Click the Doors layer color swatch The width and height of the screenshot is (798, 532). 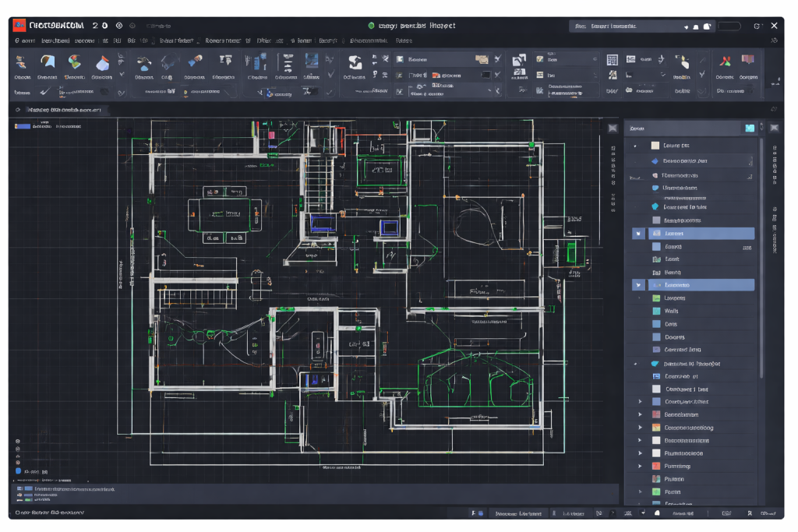pyautogui.click(x=656, y=337)
